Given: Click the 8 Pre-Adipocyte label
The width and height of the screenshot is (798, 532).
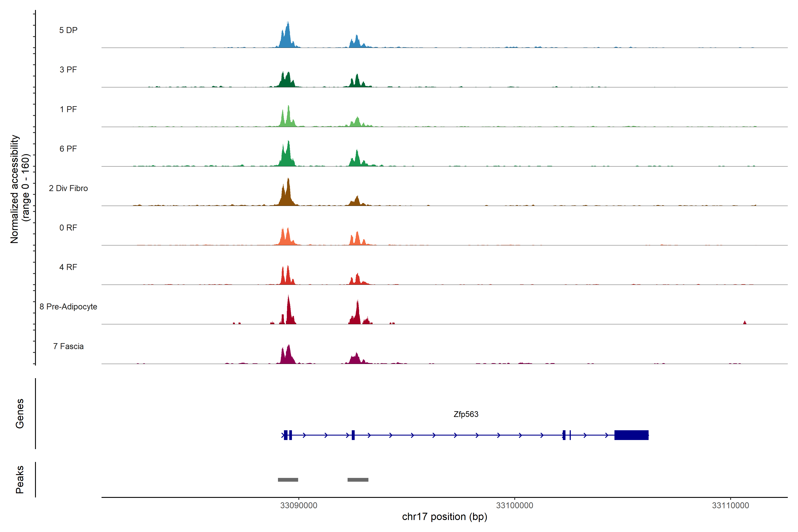Looking at the screenshot, I should 68,307.
